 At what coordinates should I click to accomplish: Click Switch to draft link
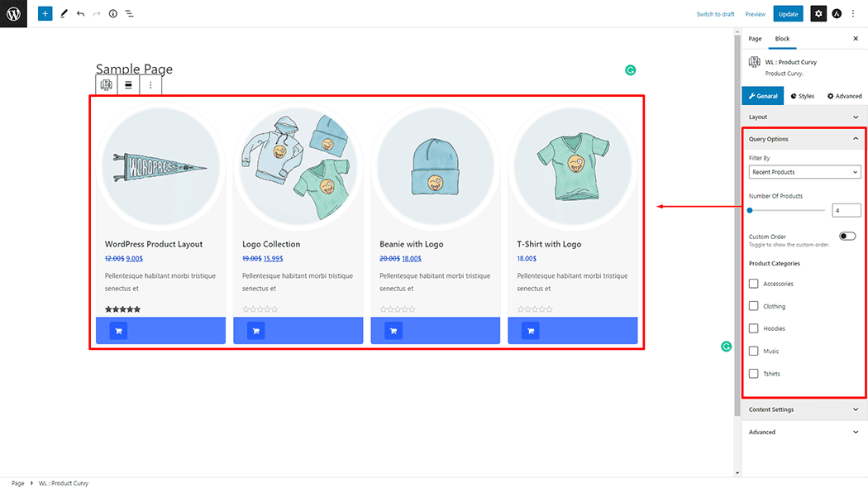coord(715,14)
